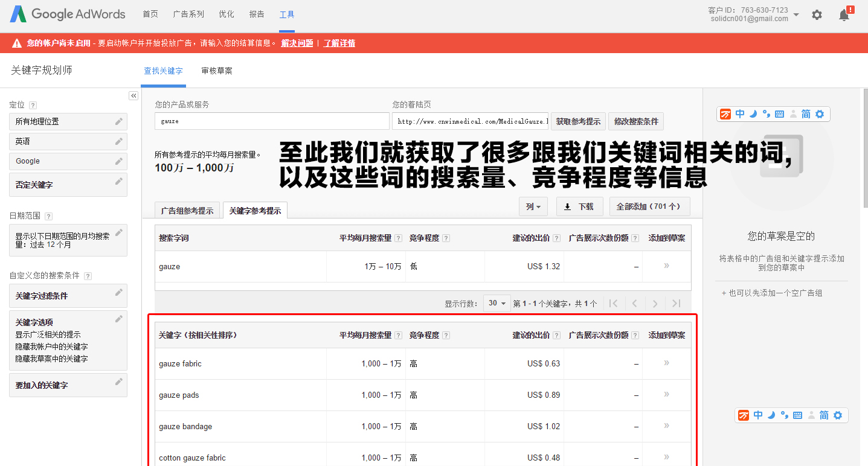This screenshot has height=466, width=868.
Task: Collapse the left sidebar panel
Action: point(133,95)
